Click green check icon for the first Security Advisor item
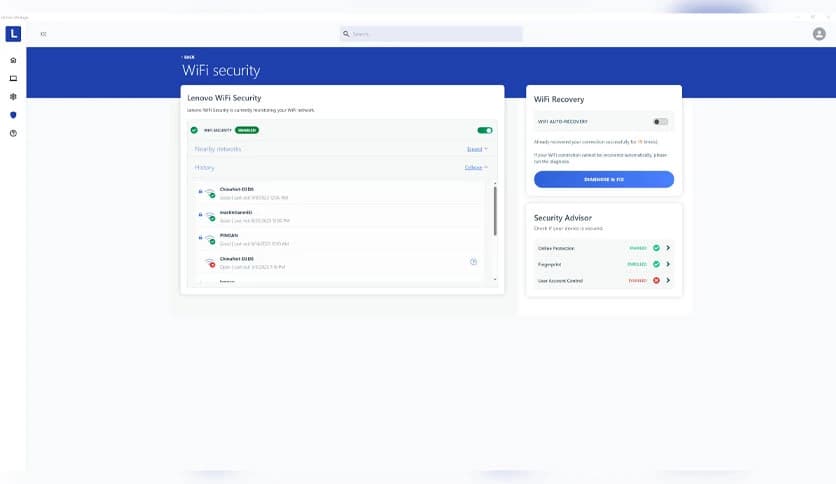The height and width of the screenshot is (484, 836). pyautogui.click(x=656, y=248)
